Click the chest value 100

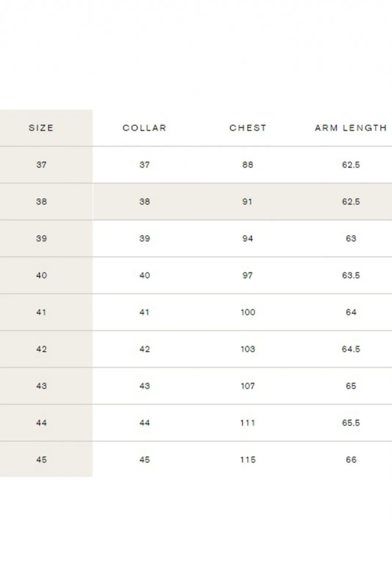tap(248, 312)
